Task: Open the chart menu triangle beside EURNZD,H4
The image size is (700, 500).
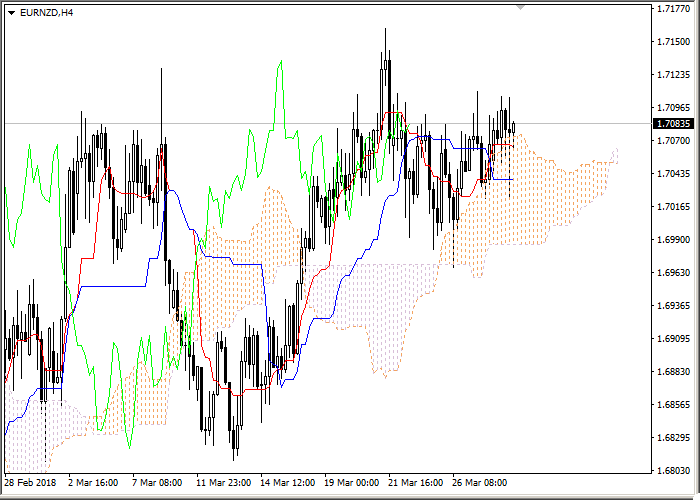Action: point(12,13)
